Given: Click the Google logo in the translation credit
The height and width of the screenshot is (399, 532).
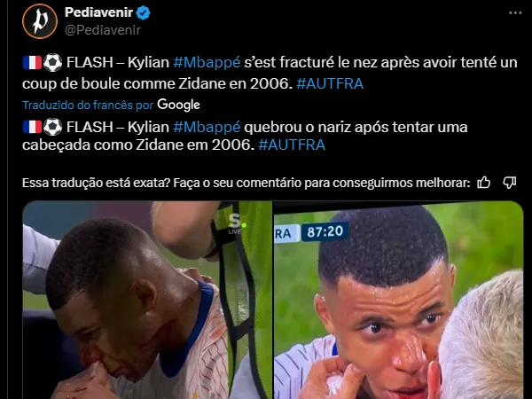Looking at the screenshot, I should point(178,105).
